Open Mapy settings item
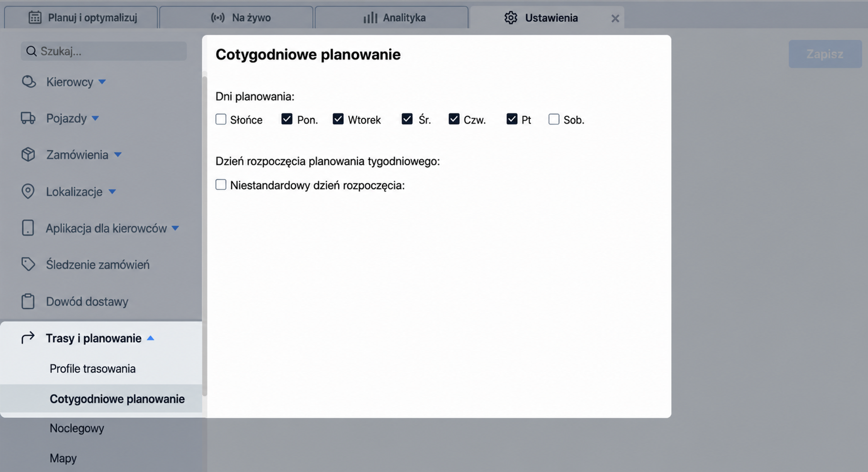This screenshot has width=868, height=472. pos(63,458)
